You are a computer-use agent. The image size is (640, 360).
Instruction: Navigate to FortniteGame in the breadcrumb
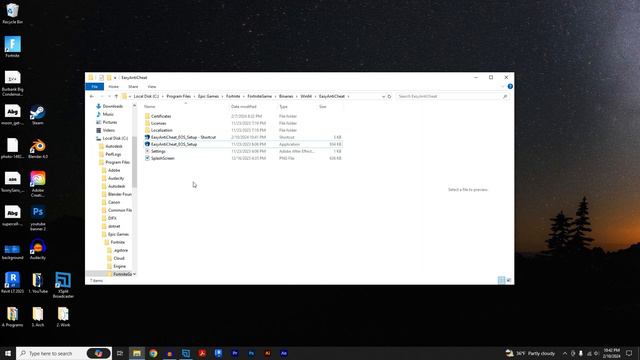click(260, 96)
